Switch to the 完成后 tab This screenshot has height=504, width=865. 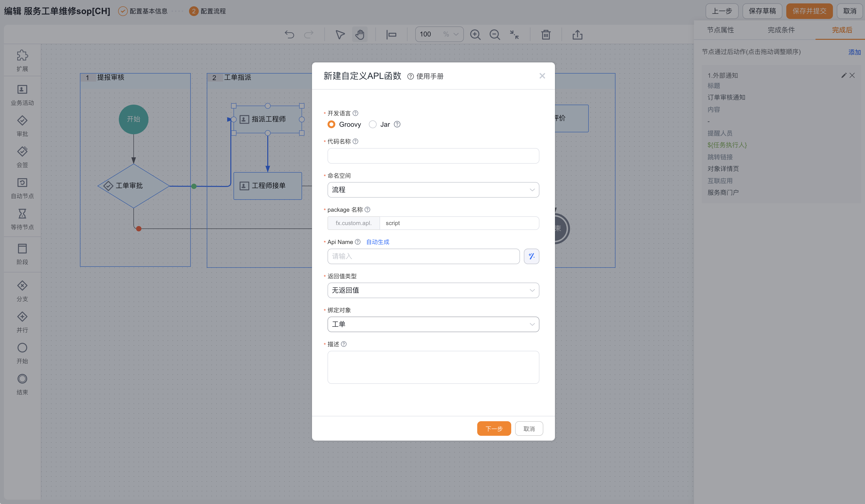[842, 30]
